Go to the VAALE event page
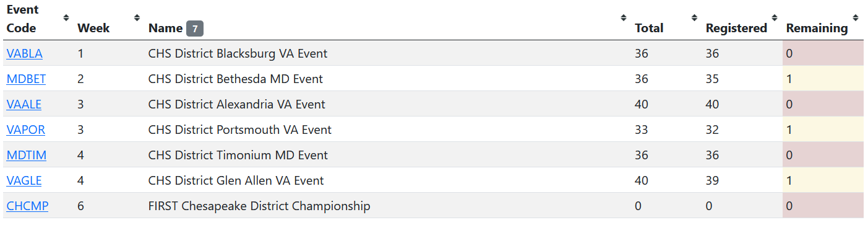This screenshot has width=868, height=225. click(24, 104)
